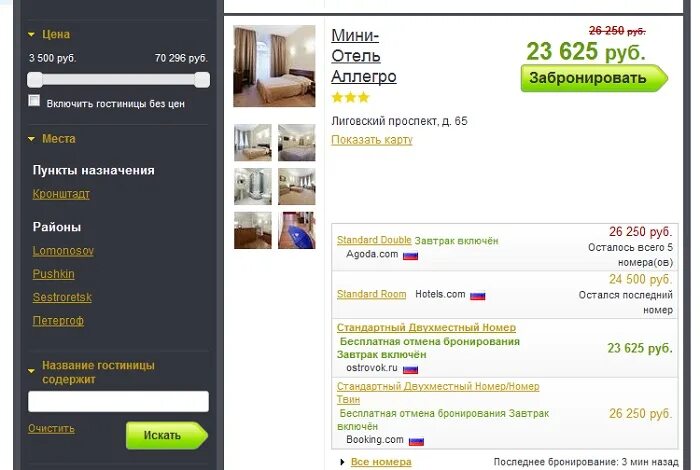Click the hotel name search input field
The image size is (700, 470).
pyautogui.click(x=118, y=401)
